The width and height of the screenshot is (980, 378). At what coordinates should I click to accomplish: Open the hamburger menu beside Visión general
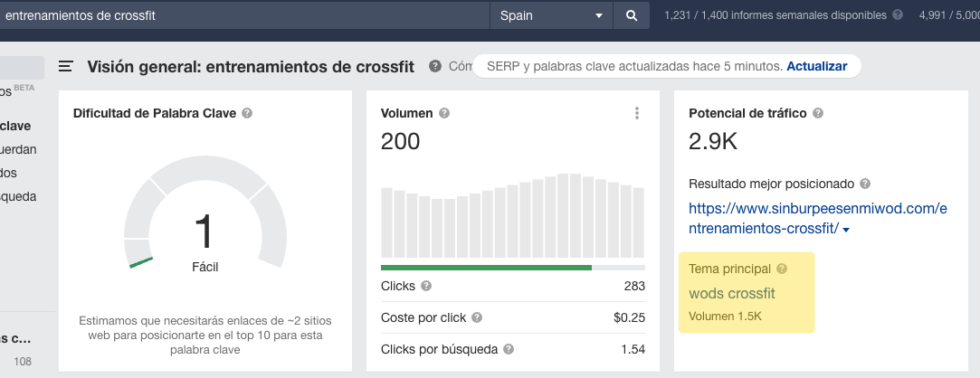[66, 66]
